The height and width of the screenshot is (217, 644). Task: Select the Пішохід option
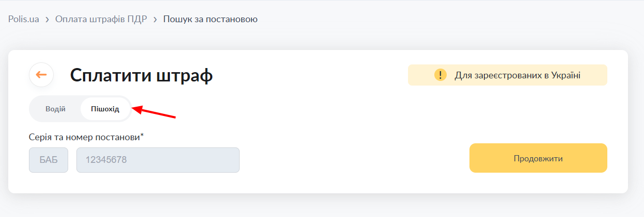[105, 109]
